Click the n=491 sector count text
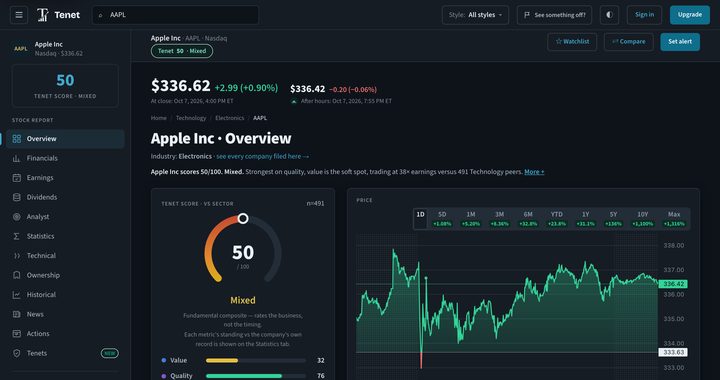The height and width of the screenshot is (380, 720). pos(315,203)
